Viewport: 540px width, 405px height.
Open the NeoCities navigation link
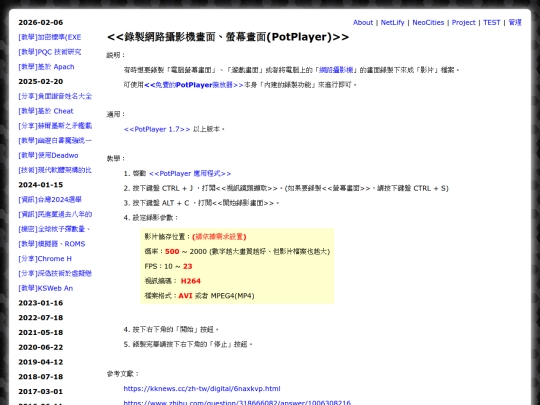pos(428,22)
